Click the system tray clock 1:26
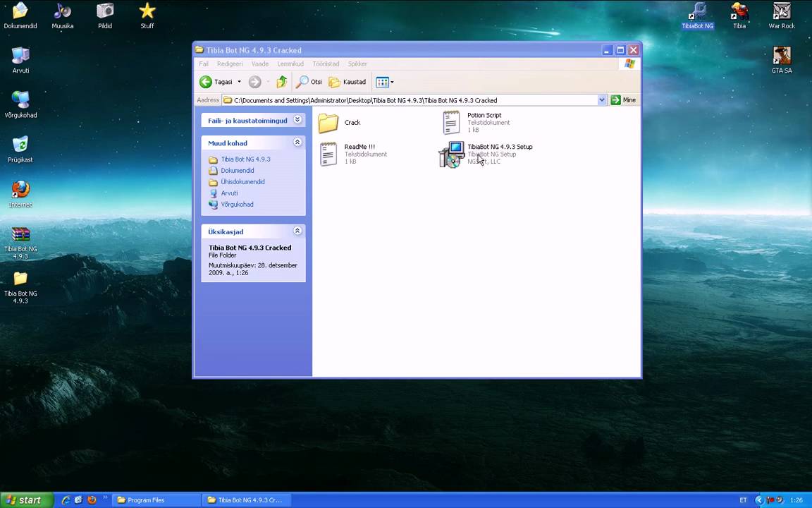This screenshot has width=812, height=508. point(796,500)
